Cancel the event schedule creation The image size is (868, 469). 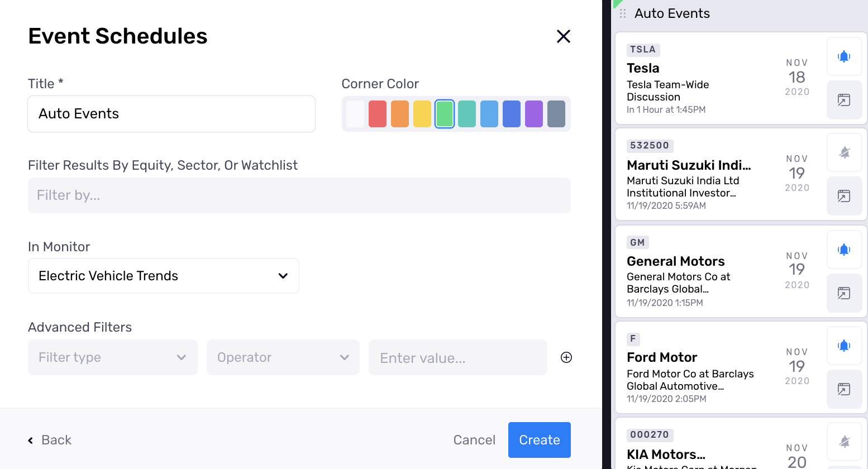pos(474,440)
